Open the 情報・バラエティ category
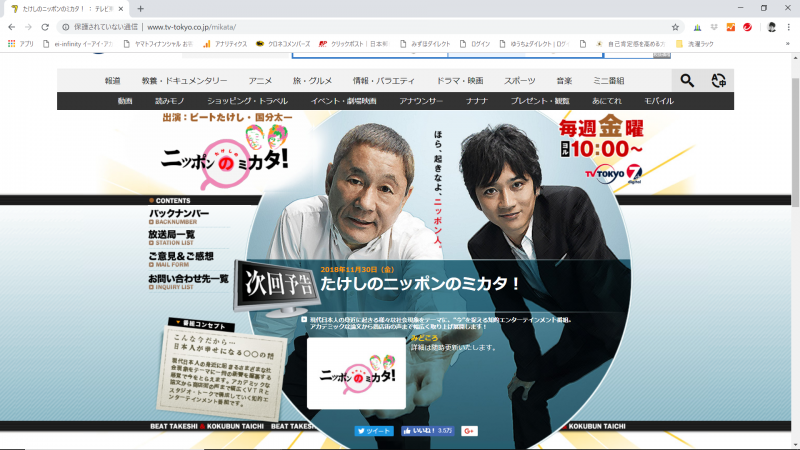Screen dimensions: 800x450 (384, 81)
